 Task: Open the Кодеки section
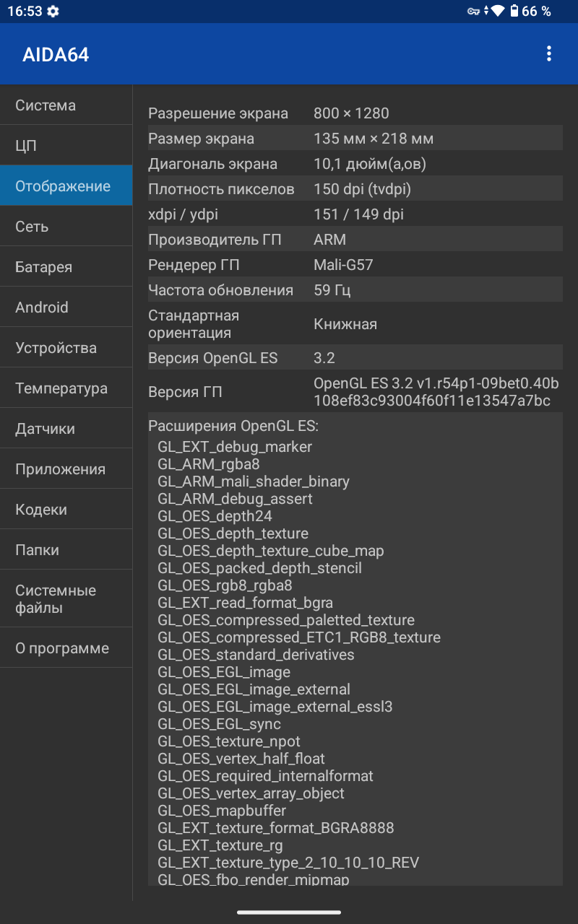click(x=66, y=510)
